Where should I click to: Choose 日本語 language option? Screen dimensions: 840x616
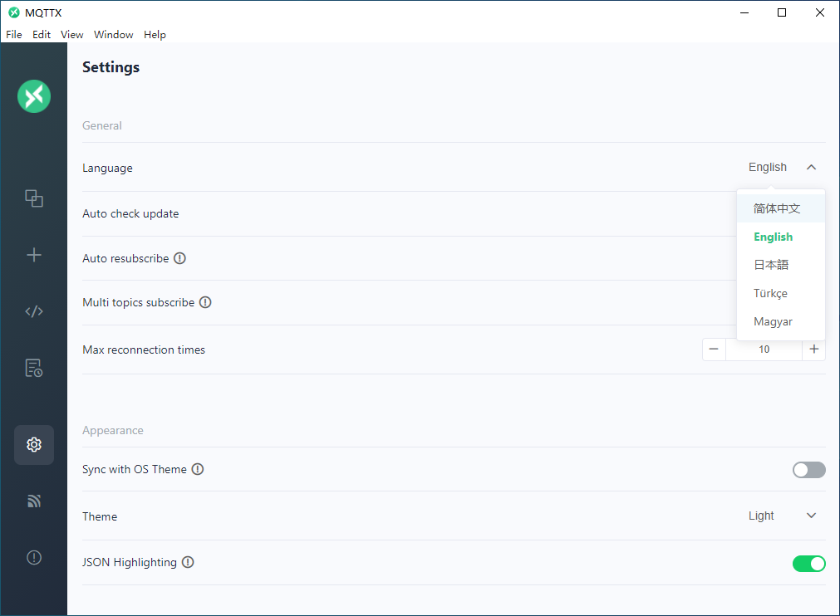781,265
